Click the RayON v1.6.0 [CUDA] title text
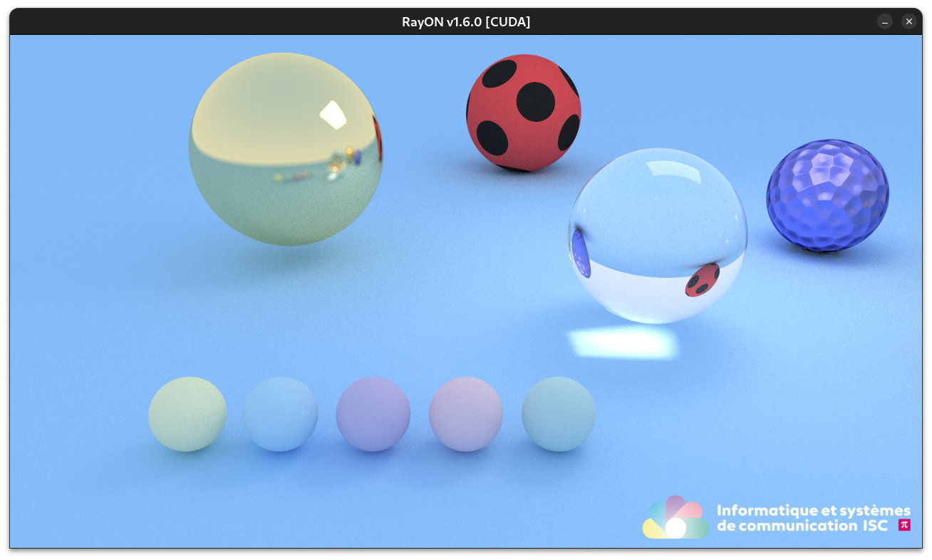This screenshot has width=932, height=560. (x=466, y=21)
